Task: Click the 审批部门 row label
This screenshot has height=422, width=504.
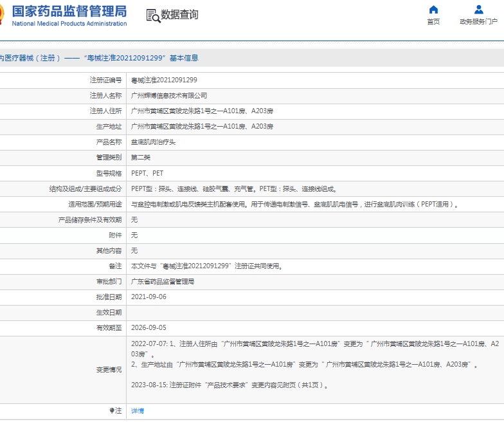Action: (x=109, y=281)
